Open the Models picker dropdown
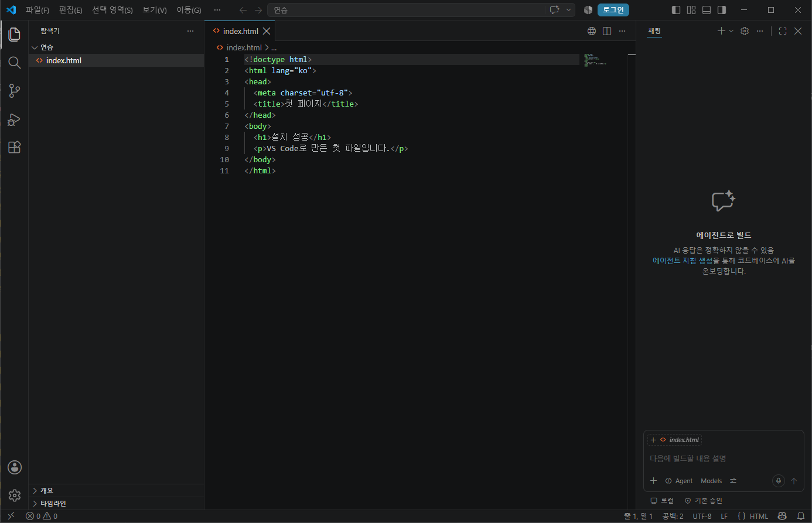This screenshot has height=523, width=812. tap(711, 481)
